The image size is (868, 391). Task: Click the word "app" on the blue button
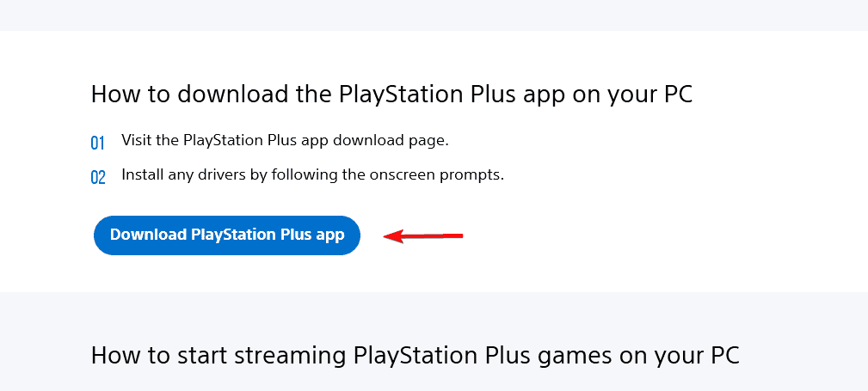point(329,235)
